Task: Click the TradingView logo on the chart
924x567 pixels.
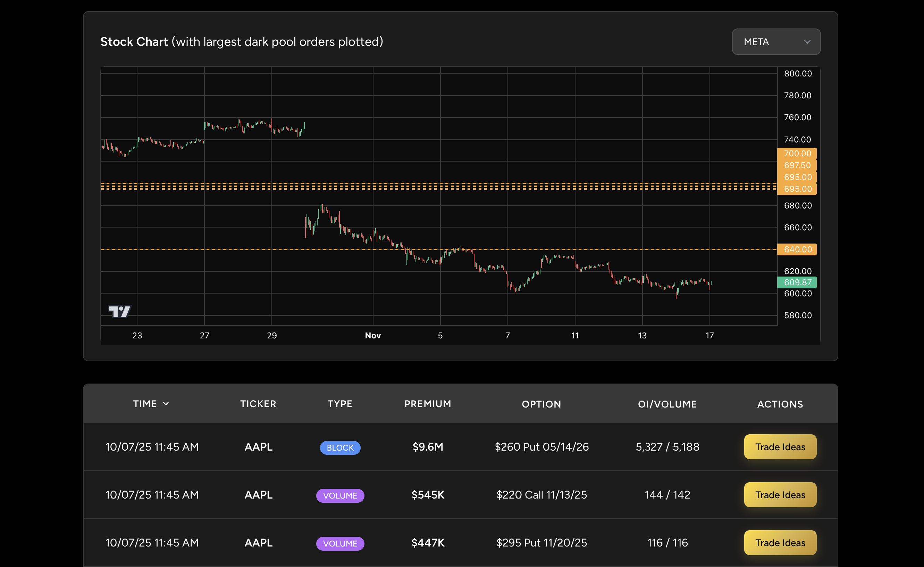Action: pyautogui.click(x=120, y=311)
